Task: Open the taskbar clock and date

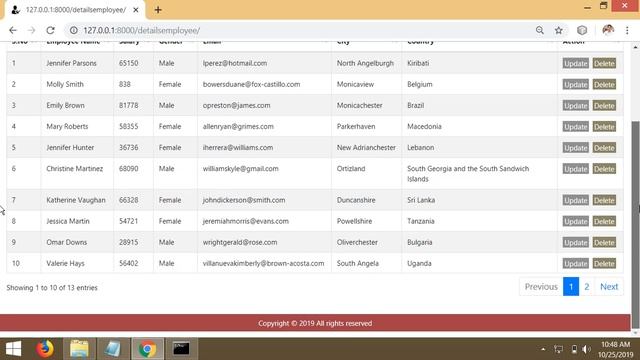Action: click(x=616, y=349)
